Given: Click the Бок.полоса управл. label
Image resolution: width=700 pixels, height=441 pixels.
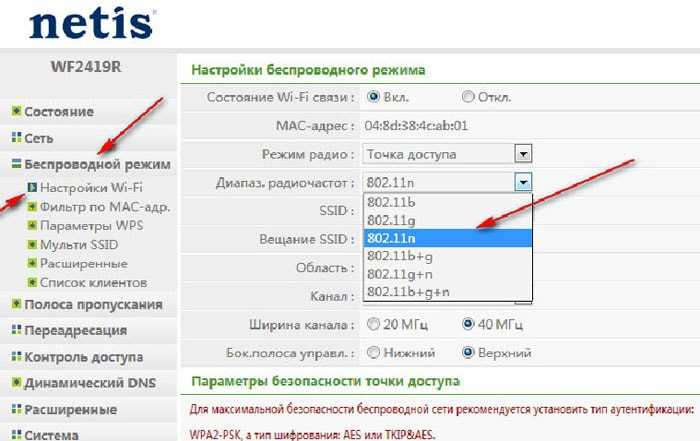Looking at the screenshot, I should pyautogui.click(x=290, y=353).
